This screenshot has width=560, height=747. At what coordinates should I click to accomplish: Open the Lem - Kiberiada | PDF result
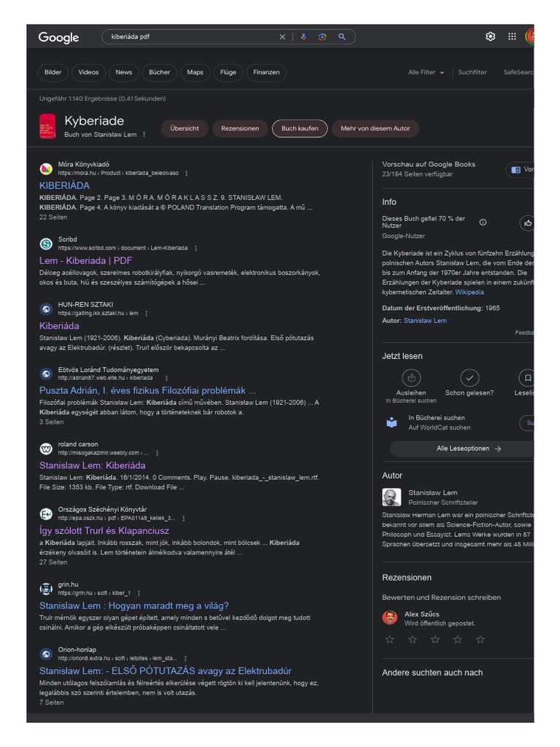pyautogui.click(x=86, y=260)
